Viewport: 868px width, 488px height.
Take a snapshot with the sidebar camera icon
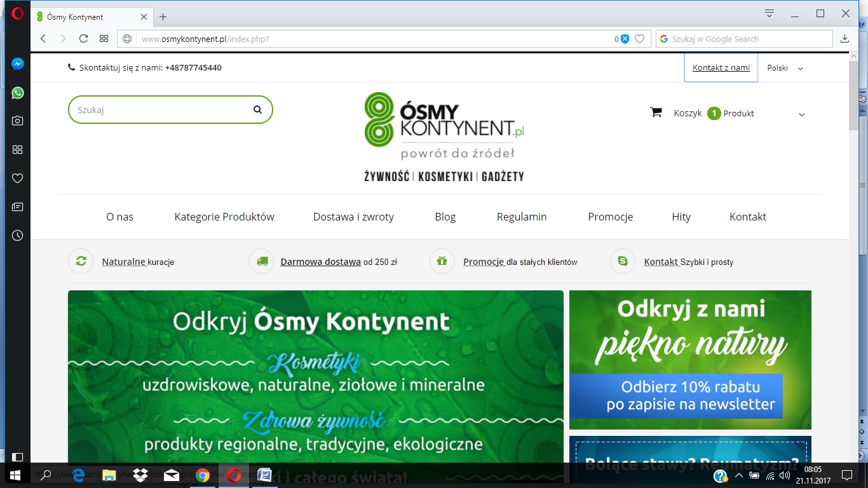point(18,121)
